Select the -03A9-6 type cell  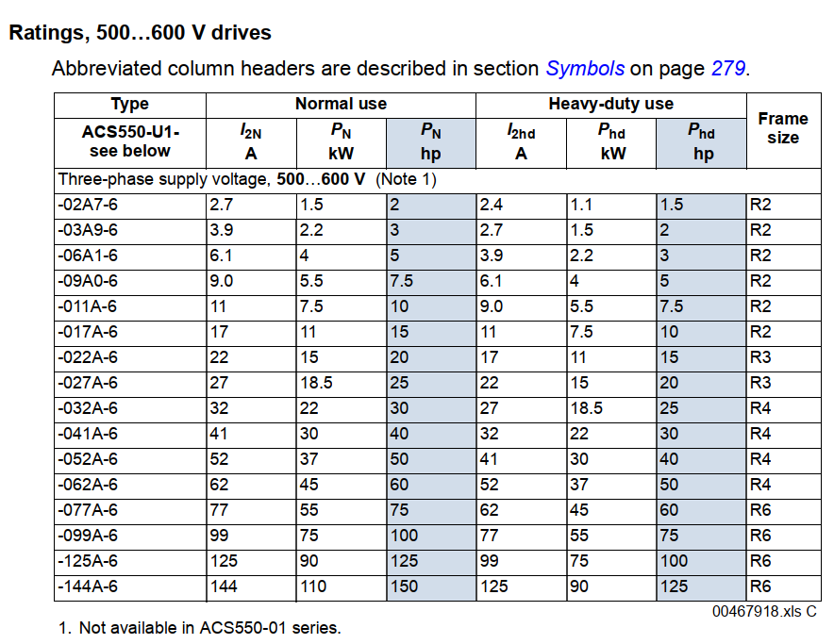click(88, 230)
